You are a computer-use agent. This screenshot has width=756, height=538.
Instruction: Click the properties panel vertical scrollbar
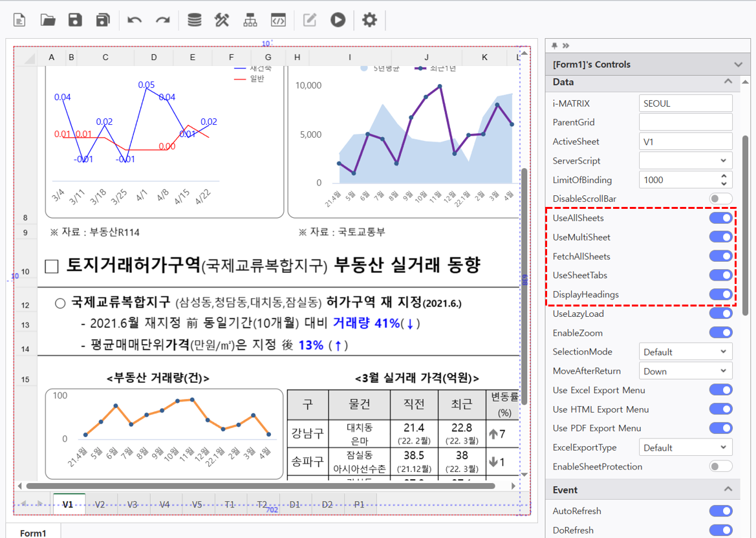tap(746, 226)
